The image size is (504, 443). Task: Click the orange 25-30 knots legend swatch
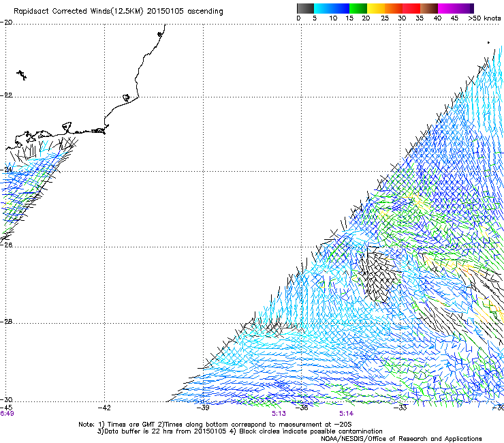click(x=394, y=8)
